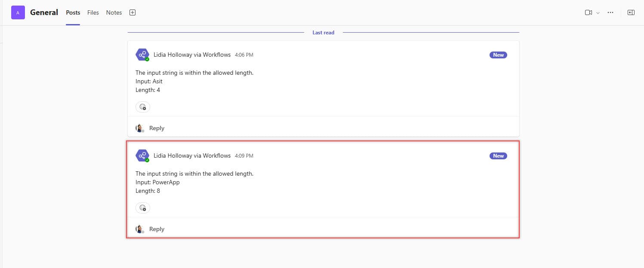The height and width of the screenshot is (268, 644).
Task: Open the Posts tab
Action: [73, 12]
